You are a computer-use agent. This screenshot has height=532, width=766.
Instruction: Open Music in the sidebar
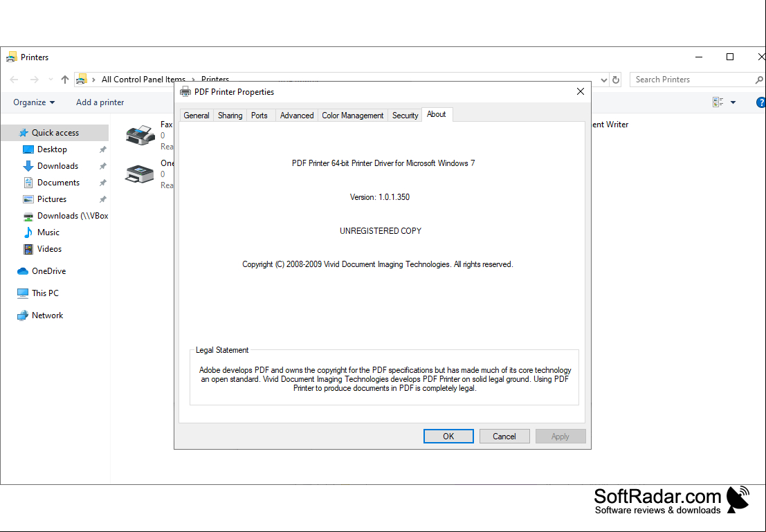click(48, 232)
